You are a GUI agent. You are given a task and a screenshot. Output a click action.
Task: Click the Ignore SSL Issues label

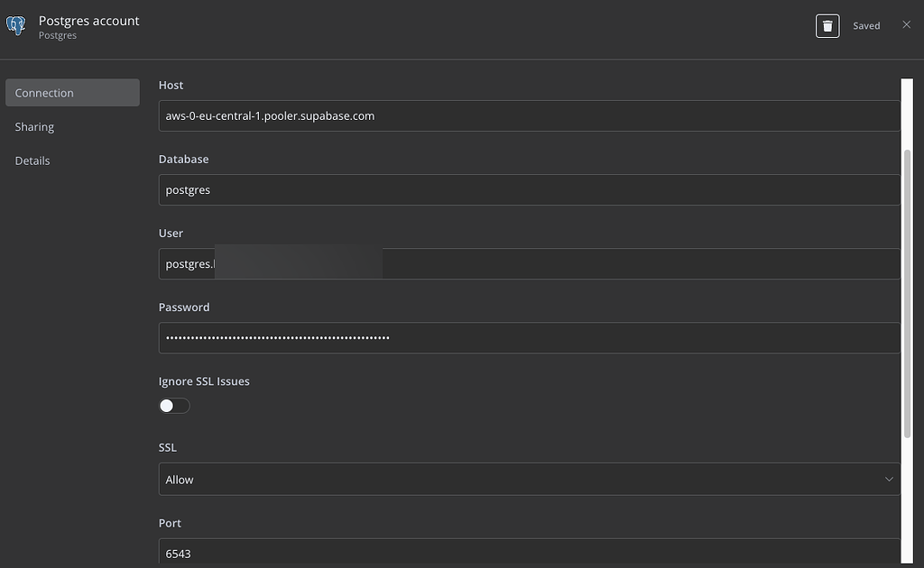coord(204,381)
